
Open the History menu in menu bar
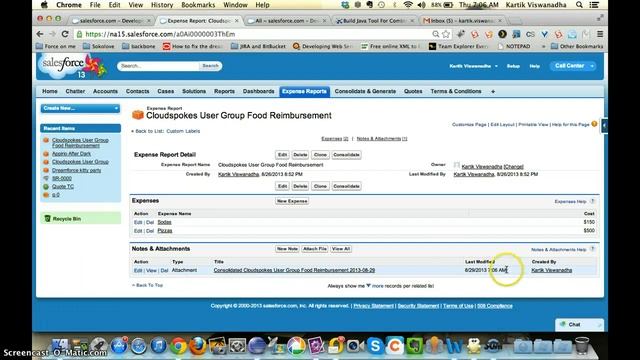(162, 5)
